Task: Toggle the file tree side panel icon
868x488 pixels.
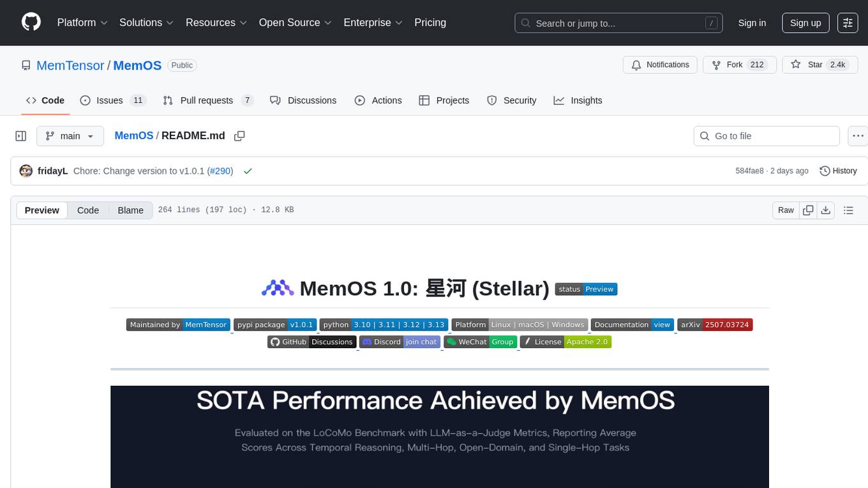Action: 21,136
